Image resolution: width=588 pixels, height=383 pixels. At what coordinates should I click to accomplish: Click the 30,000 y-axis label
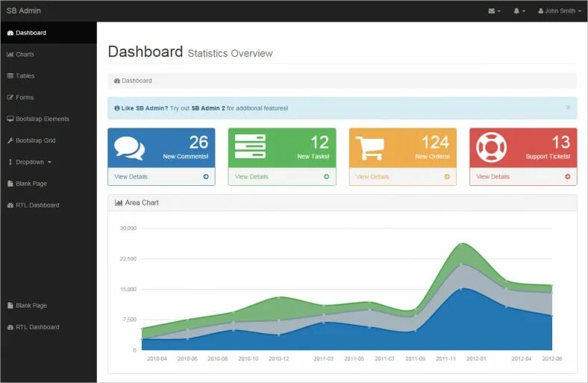click(128, 228)
